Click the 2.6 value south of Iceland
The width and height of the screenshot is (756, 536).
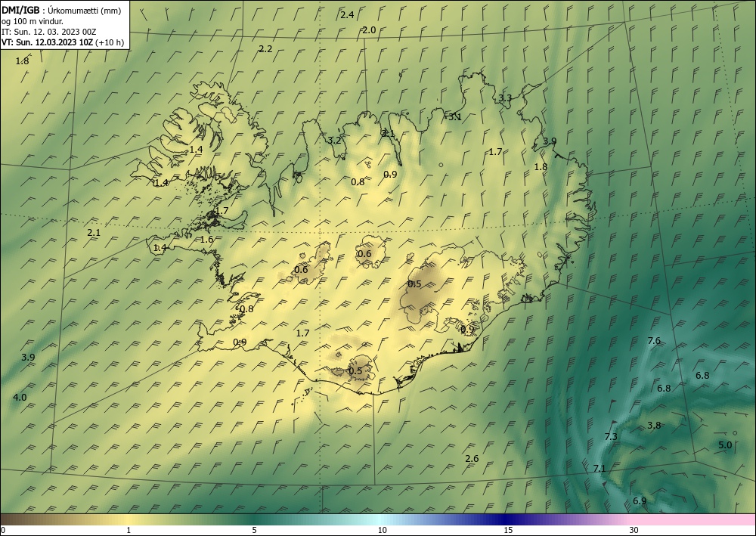(x=472, y=459)
